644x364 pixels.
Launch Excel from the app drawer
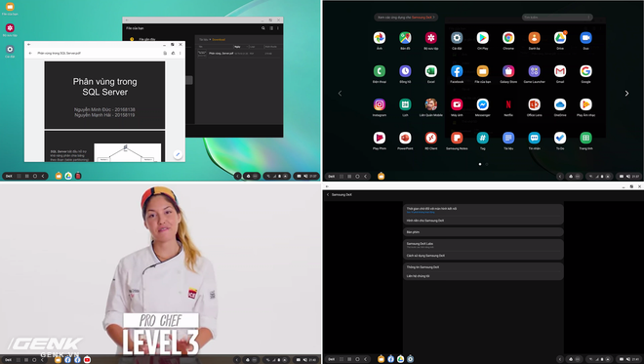pyautogui.click(x=431, y=71)
